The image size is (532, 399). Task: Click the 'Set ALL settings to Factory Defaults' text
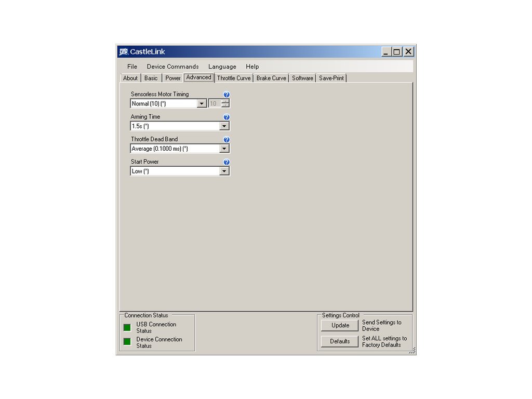pyautogui.click(x=384, y=341)
